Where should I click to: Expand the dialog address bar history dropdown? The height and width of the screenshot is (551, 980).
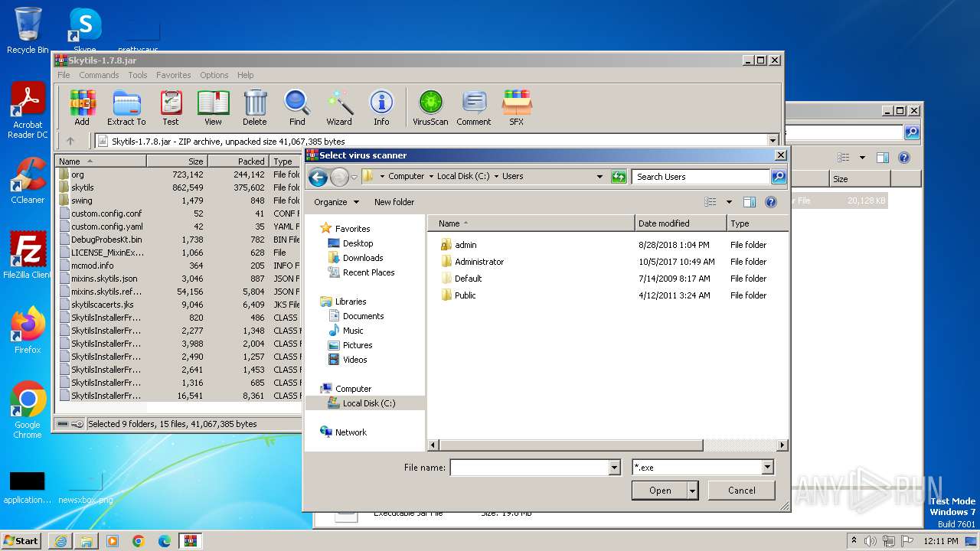pyautogui.click(x=599, y=177)
